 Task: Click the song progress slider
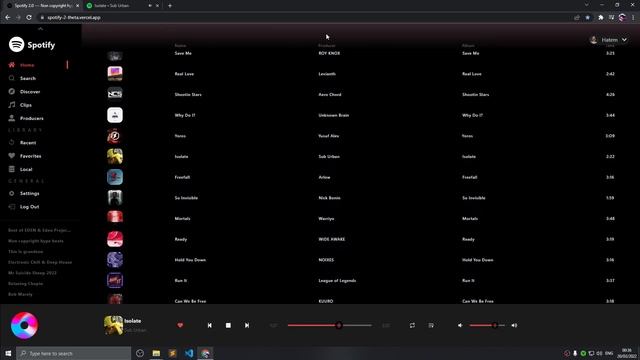[x=330, y=325]
